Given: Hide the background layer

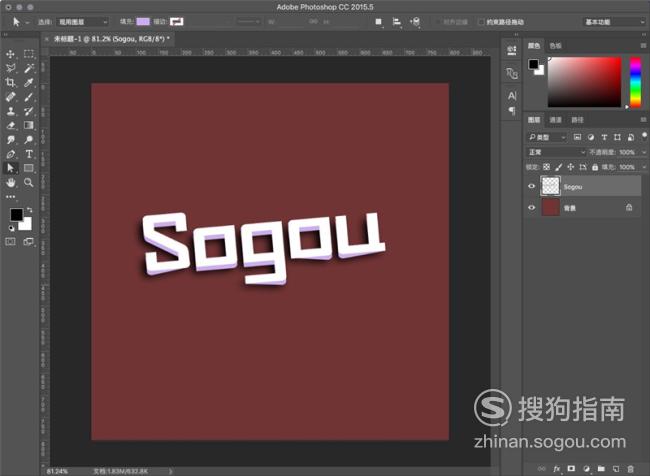Looking at the screenshot, I should tap(531, 207).
